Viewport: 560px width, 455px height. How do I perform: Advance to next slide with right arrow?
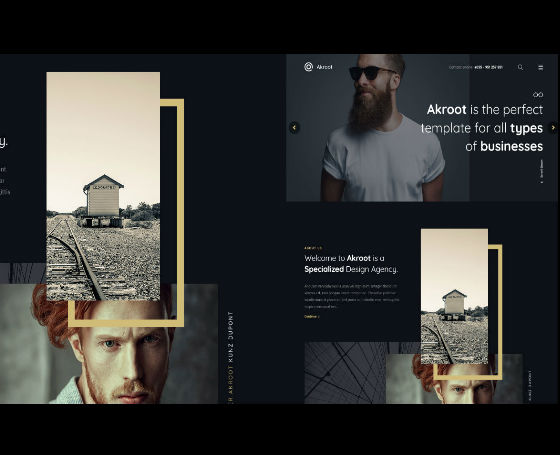click(x=553, y=127)
